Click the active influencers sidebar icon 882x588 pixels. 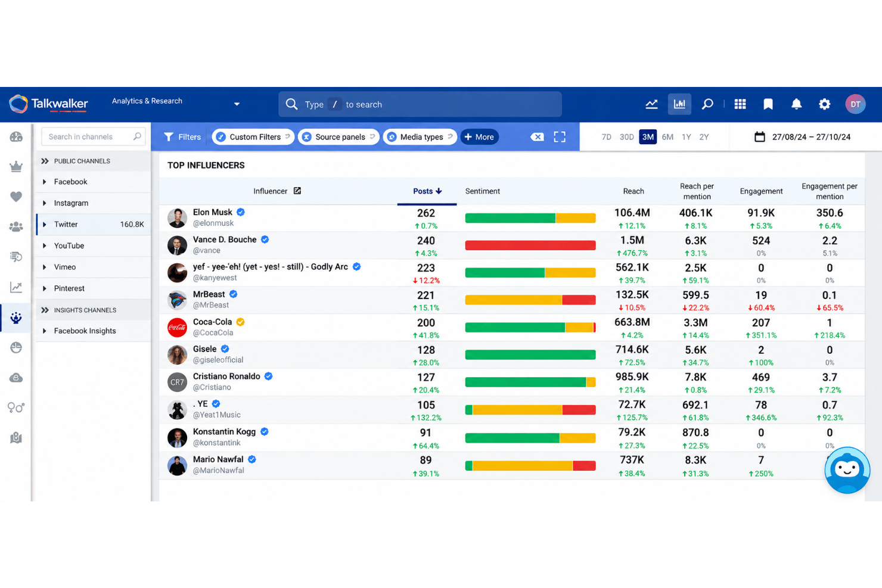point(16,318)
